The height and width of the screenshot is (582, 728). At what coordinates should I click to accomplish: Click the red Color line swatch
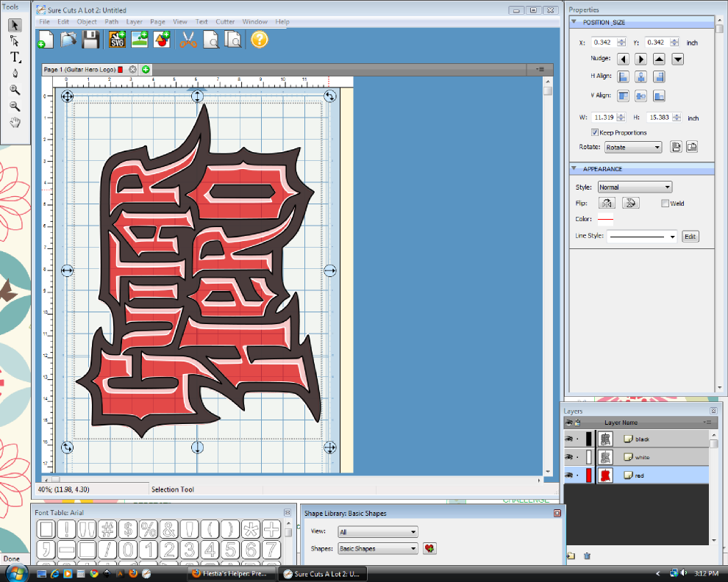[x=605, y=218]
